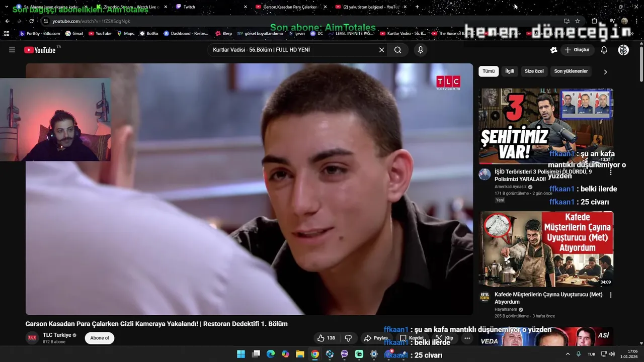This screenshot has width=644, height=362.
Task: Open the TLC Turkiye channel name link
Action: tap(57, 335)
